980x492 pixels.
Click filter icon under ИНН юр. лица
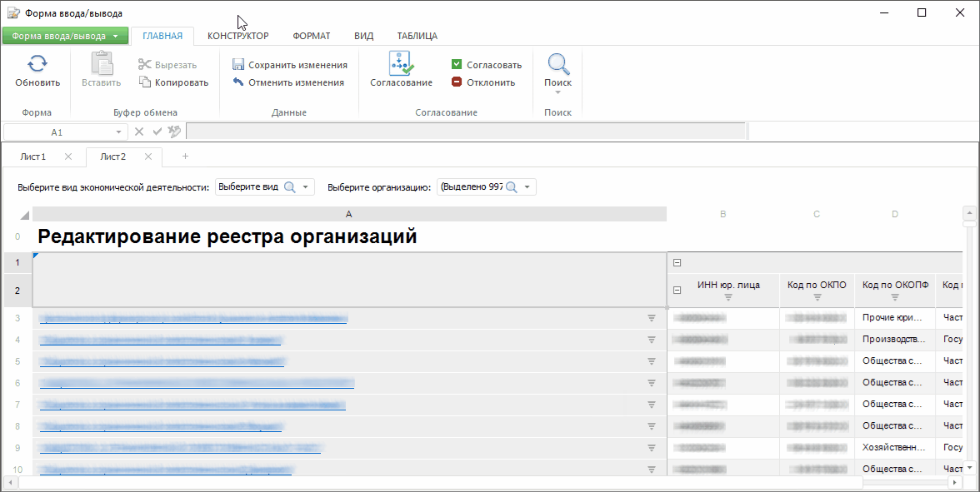pyautogui.click(x=728, y=298)
